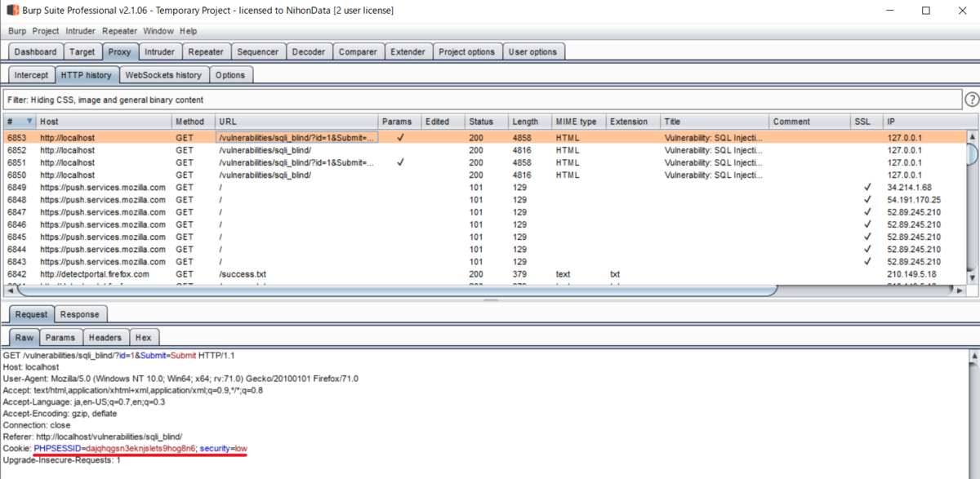Select history row 6851
Image resolution: width=980 pixels, height=479 pixels.
click(483, 162)
